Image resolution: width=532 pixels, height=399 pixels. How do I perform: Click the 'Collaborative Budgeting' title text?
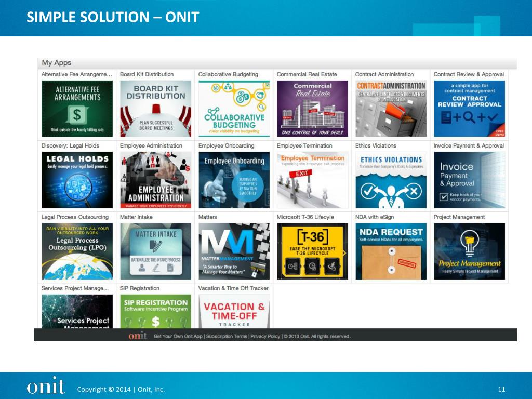point(228,74)
